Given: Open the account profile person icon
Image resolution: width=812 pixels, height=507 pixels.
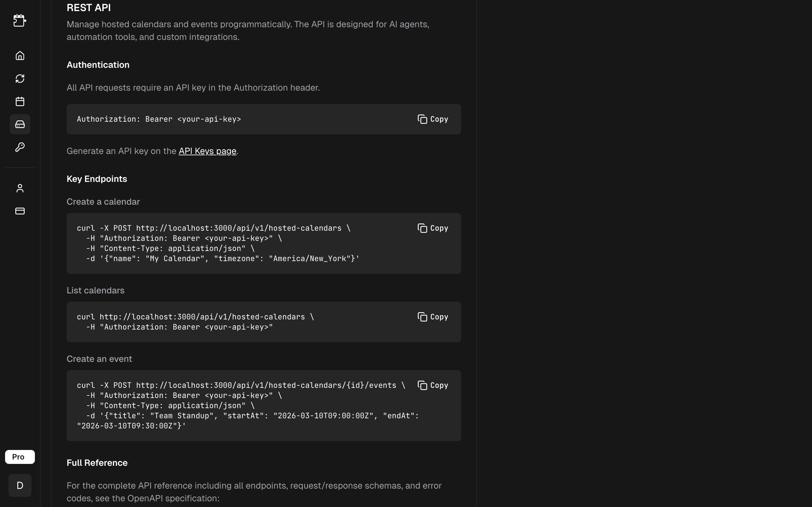Looking at the screenshot, I should (x=20, y=188).
